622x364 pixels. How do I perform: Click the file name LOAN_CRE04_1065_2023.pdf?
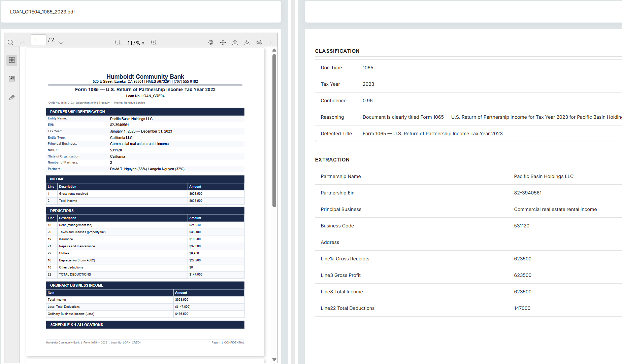coord(42,12)
